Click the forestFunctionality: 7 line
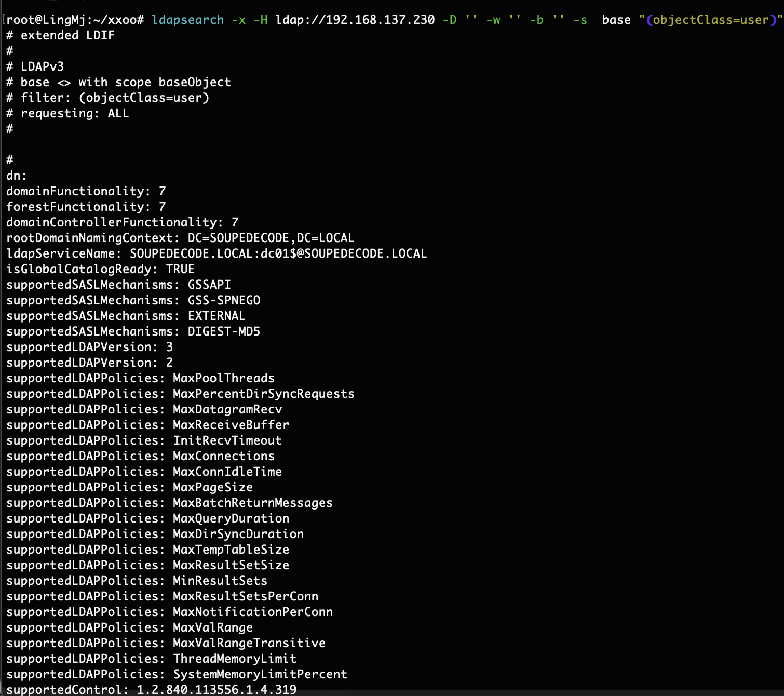The height and width of the screenshot is (696, 784). coord(86,207)
